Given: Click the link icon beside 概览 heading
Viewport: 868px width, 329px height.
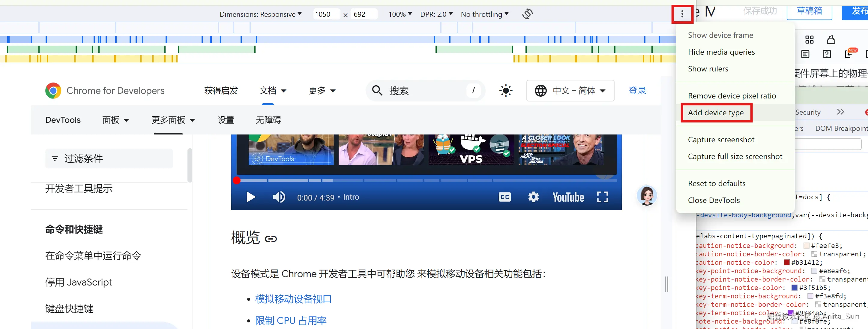Looking at the screenshot, I should point(271,239).
